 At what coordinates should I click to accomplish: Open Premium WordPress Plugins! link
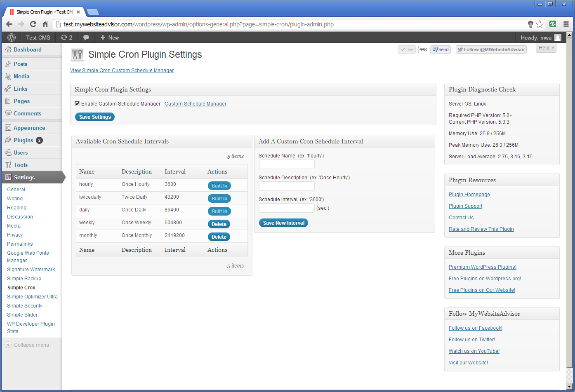[x=483, y=267]
